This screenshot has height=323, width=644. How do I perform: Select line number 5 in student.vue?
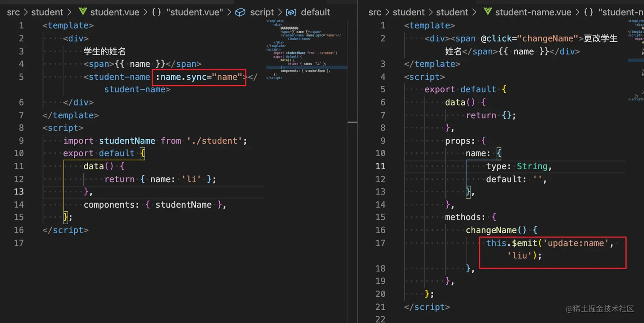coord(21,77)
